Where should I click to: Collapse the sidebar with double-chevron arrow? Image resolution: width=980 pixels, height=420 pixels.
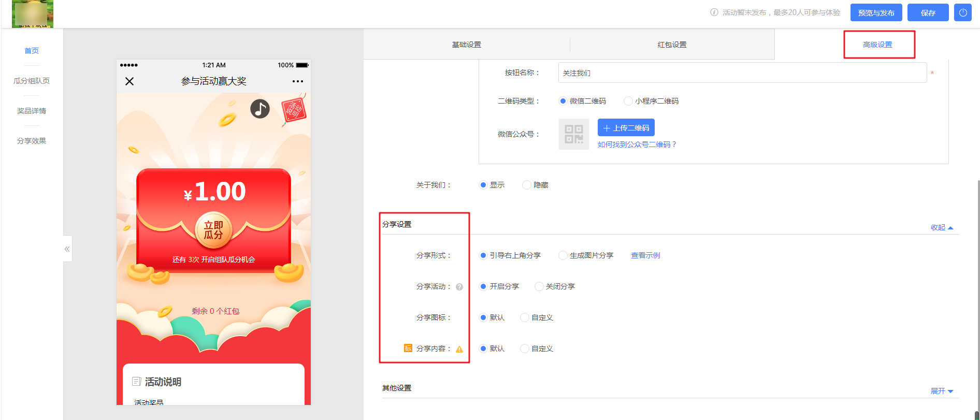coord(67,249)
